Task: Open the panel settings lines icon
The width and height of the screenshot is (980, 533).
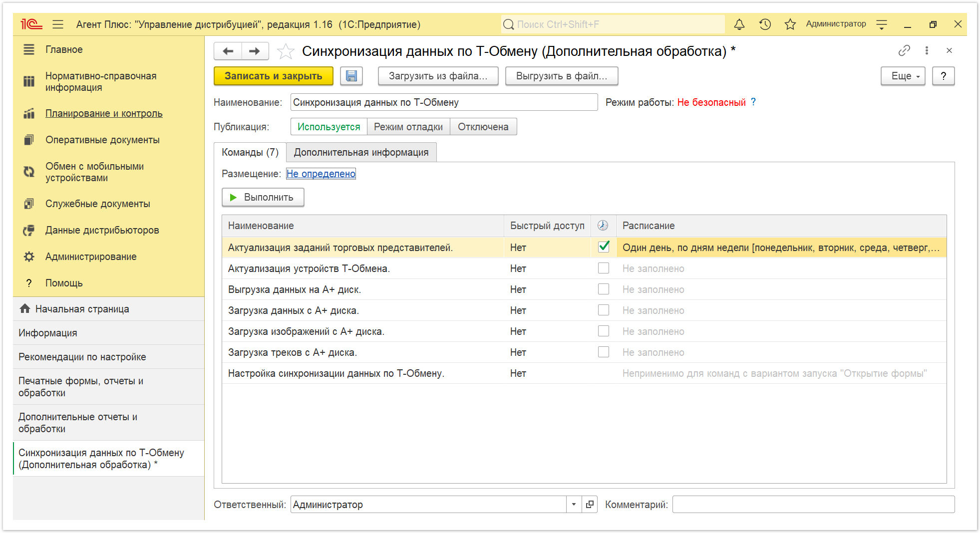Action: click(x=882, y=24)
